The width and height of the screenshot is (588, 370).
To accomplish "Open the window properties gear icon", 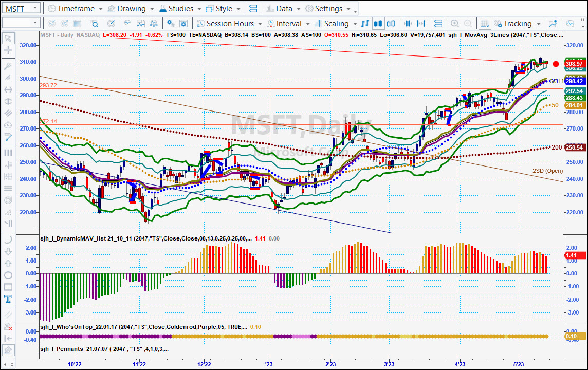I will pos(183,24).
